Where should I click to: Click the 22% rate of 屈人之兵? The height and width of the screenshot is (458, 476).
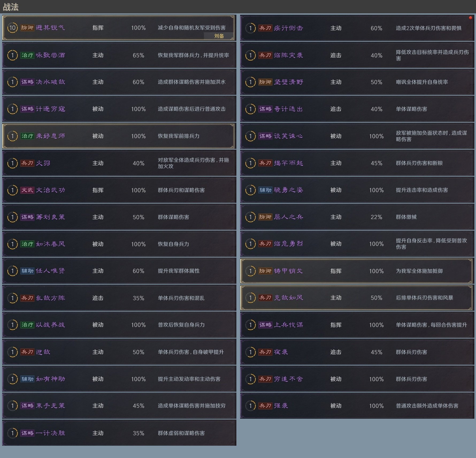(x=377, y=217)
